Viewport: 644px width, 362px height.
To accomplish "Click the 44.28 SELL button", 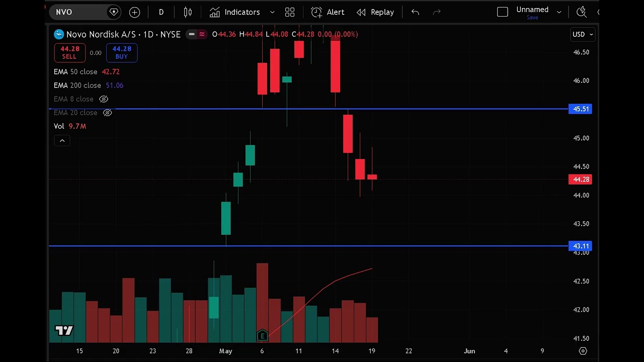I will 69,52.
